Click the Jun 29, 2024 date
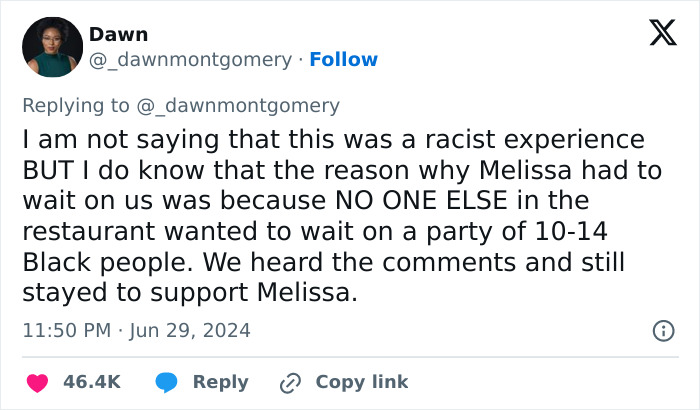Viewport: 700px width, 410px height. [x=192, y=330]
